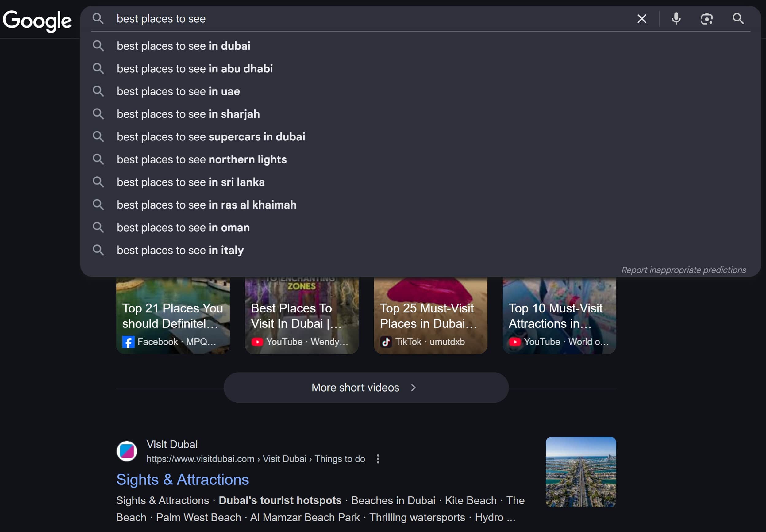Click the Palm Jumeirah aerial thumbnail
Image resolution: width=766 pixels, height=532 pixels.
pos(581,472)
